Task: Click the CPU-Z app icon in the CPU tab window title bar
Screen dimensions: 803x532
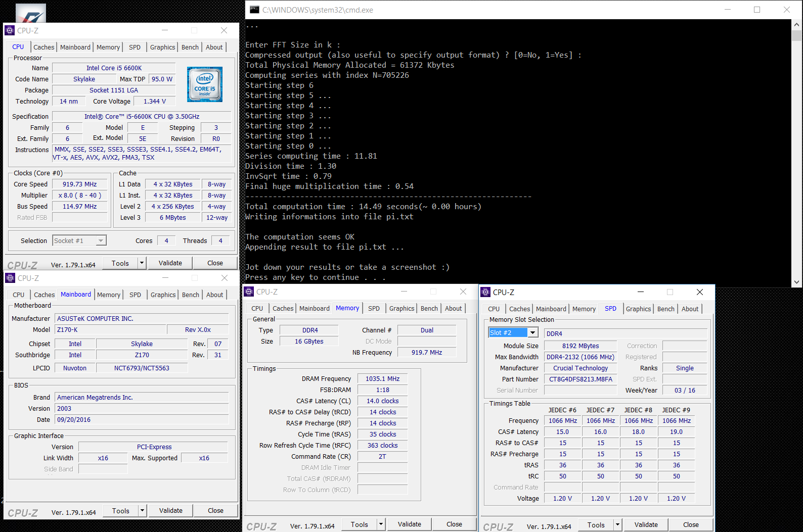Action: click(x=10, y=30)
